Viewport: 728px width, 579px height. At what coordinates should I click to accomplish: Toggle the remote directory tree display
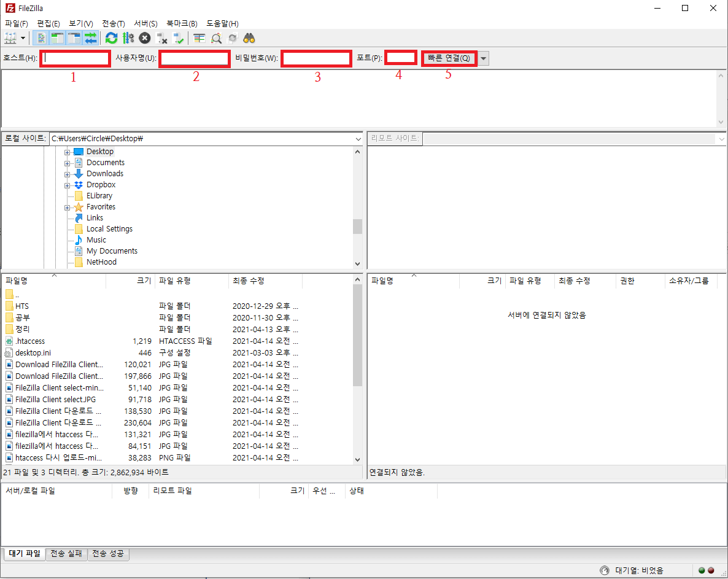pos(74,38)
